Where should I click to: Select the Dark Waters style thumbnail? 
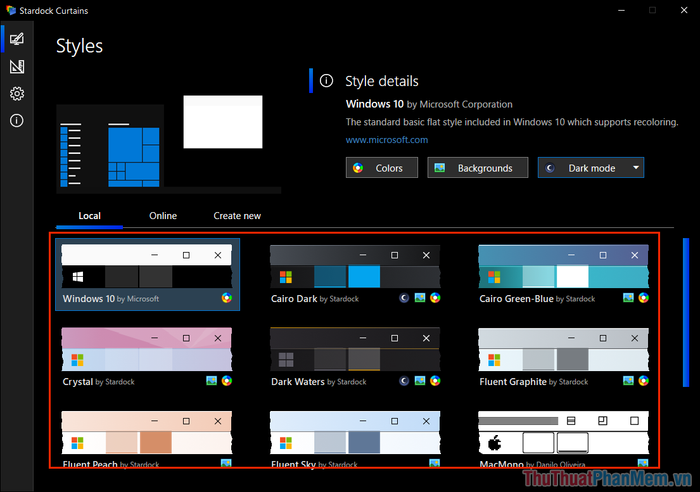pyautogui.click(x=355, y=349)
